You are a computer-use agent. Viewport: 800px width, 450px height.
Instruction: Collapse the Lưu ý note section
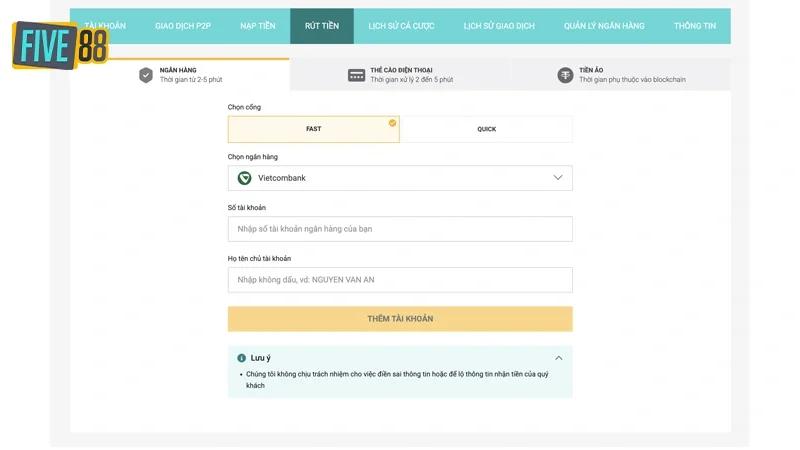[559, 358]
